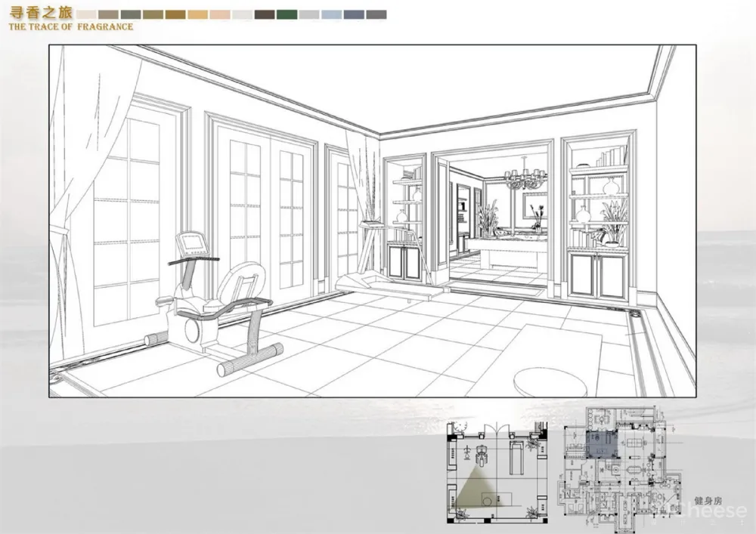Click the blue highlighted room on floor plan

(x=601, y=444)
